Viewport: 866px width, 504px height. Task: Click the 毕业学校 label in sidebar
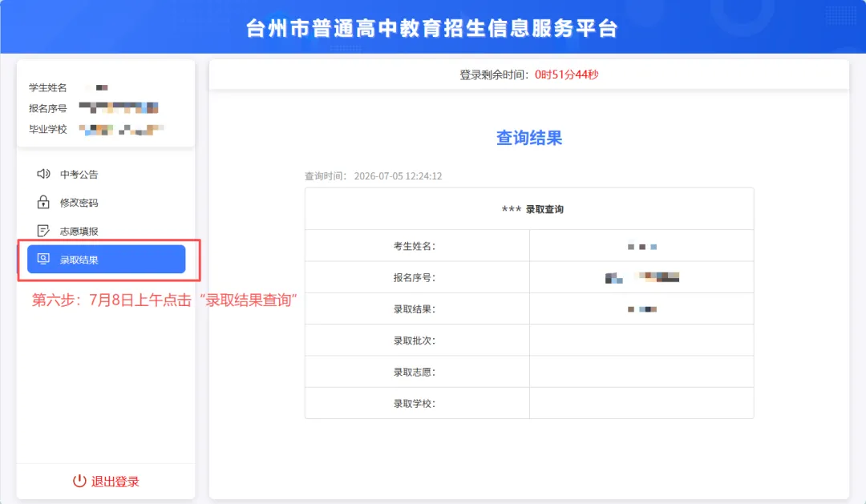pyautogui.click(x=48, y=129)
